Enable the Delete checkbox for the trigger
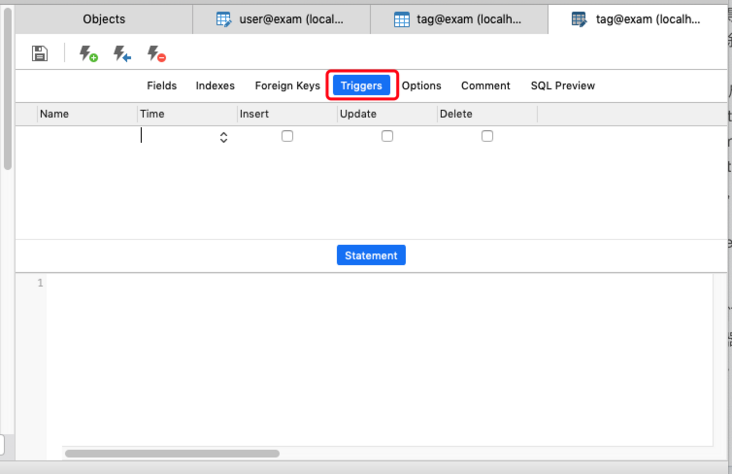The image size is (732, 474). tap(487, 136)
